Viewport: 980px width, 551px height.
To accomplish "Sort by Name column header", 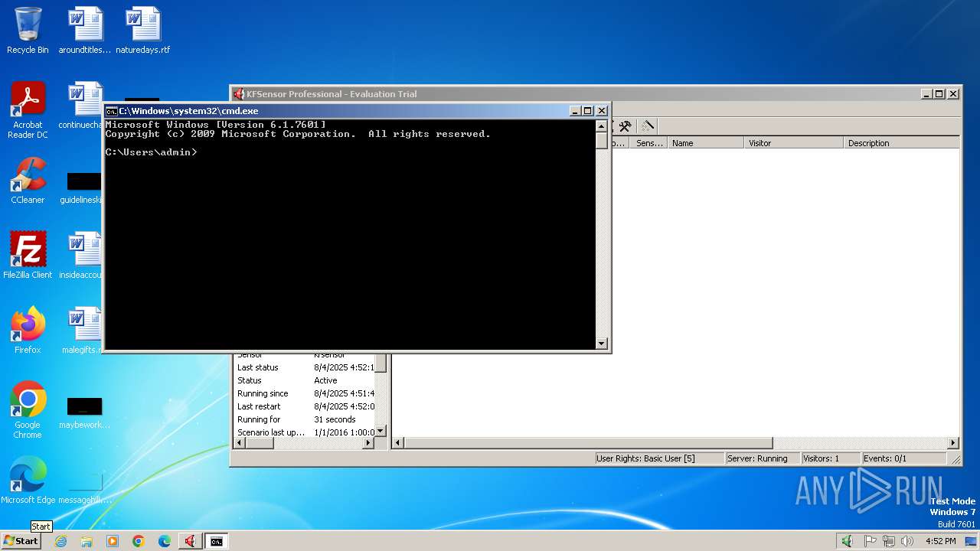I will [705, 143].
